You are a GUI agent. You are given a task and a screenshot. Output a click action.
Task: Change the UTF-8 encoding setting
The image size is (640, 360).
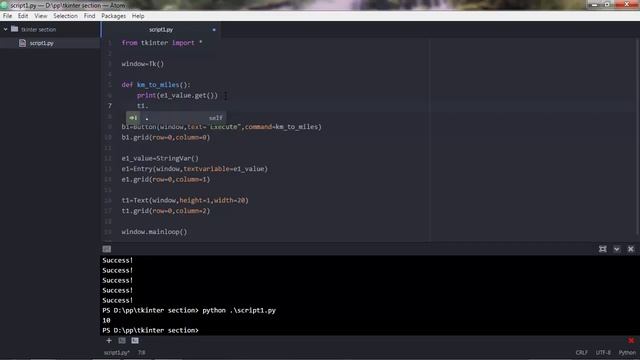603,353
